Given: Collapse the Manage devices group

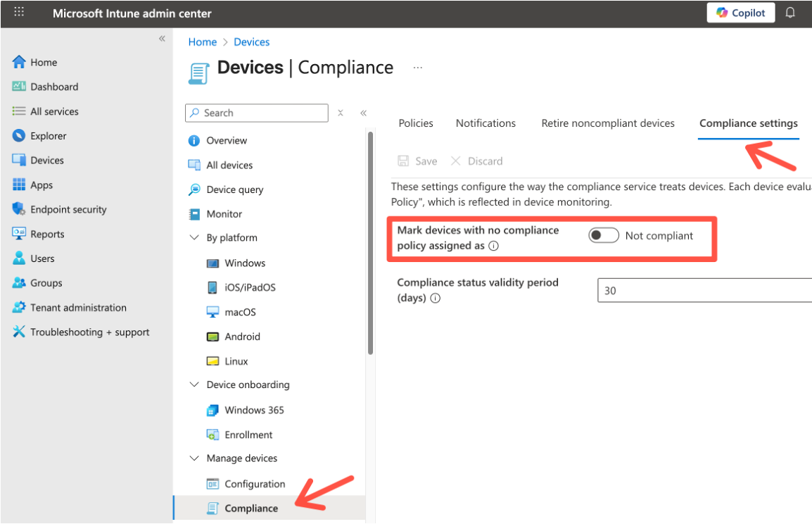Looking at the screenshot, I should pos(194,458).
